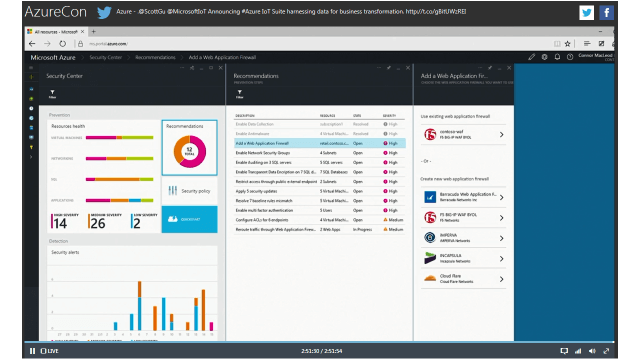
Task: Select the Add a Web Application Firewall row
Action: coord(320,143)
